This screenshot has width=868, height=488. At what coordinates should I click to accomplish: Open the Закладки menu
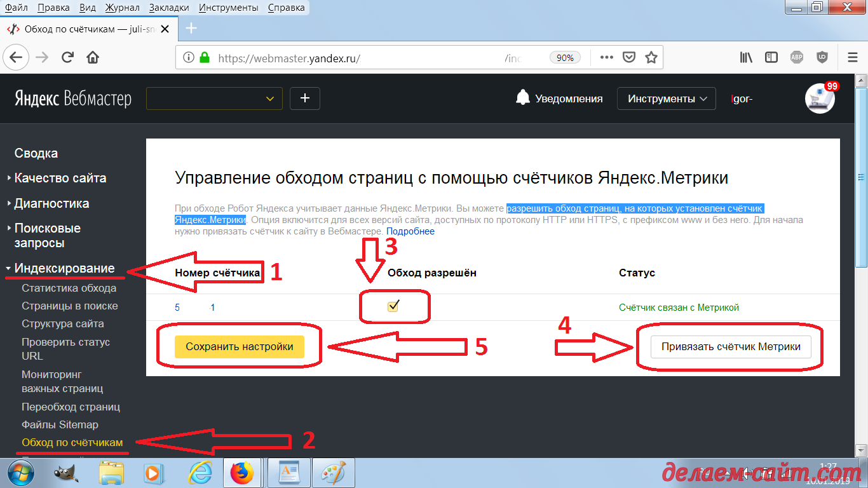click(x=169, y=8)
